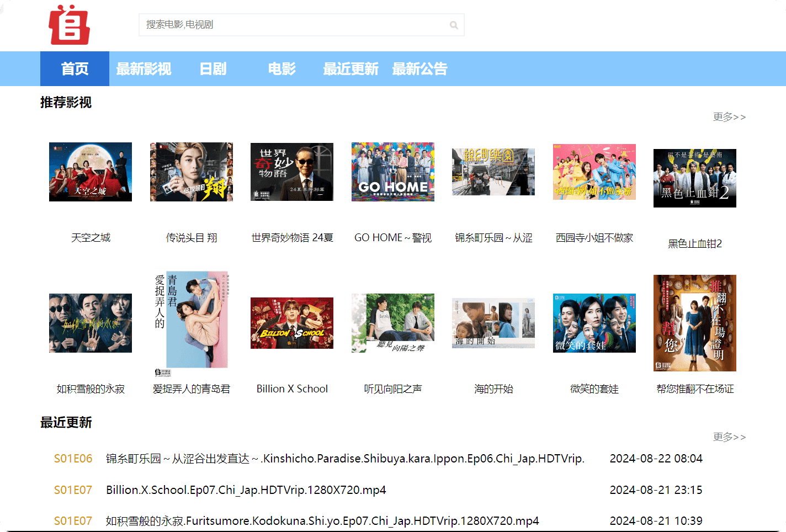Open the 如积雪般的永寂 poster thumbnail
Viewport: 786px width, 532px height.
coord(91,323)
